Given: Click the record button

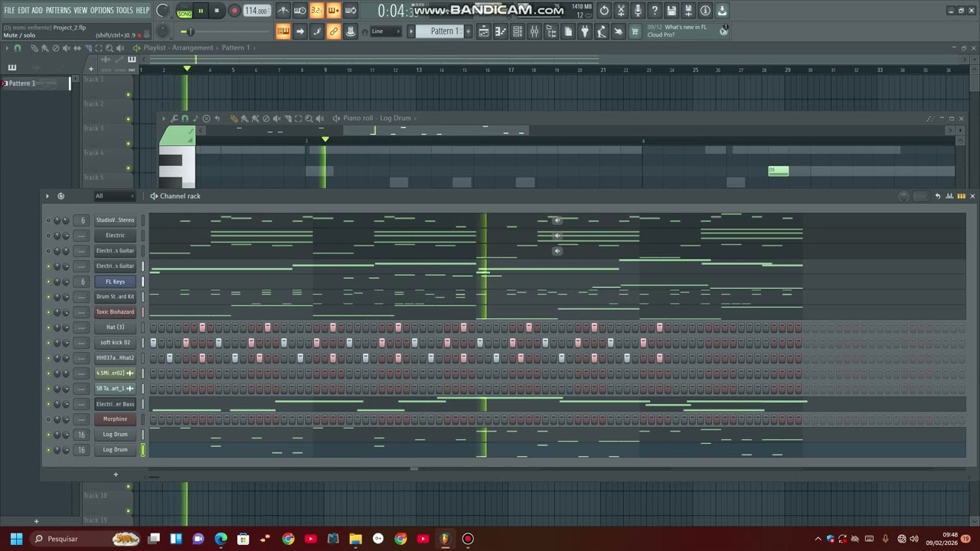Looking at the screenshot, I should pyautogui.click(x=234, y=11).
